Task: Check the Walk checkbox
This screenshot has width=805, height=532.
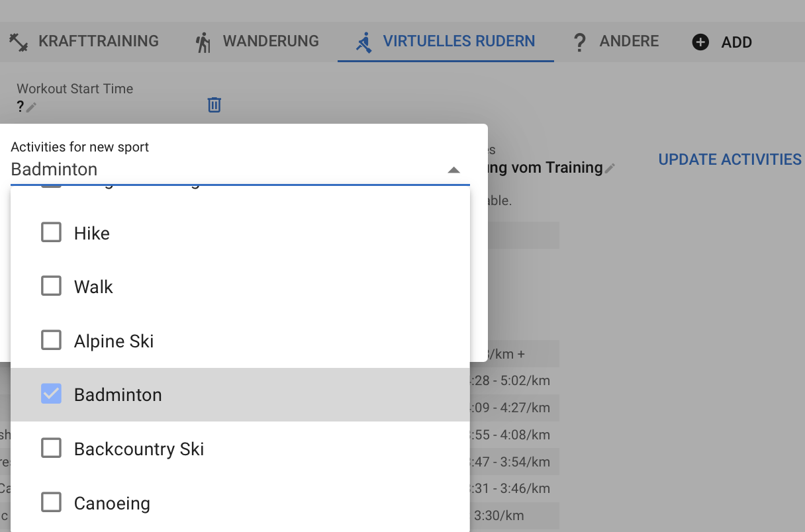Action: click(51, 286)
